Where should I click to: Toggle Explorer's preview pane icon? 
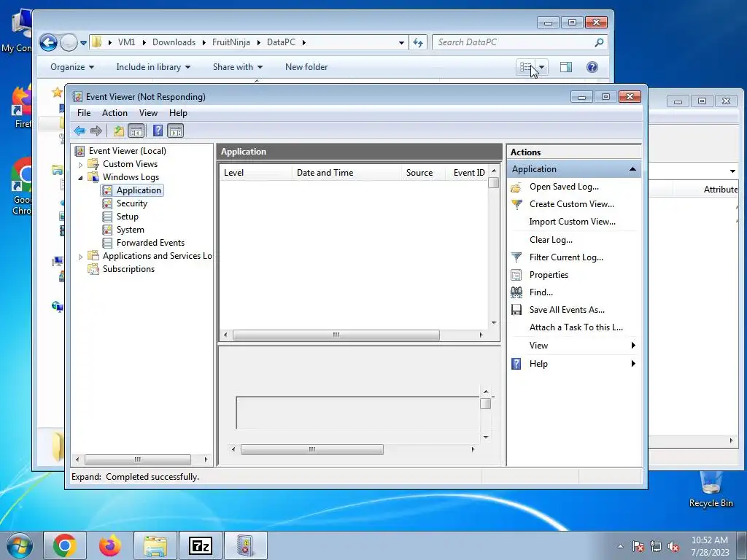tap(566, 67)
